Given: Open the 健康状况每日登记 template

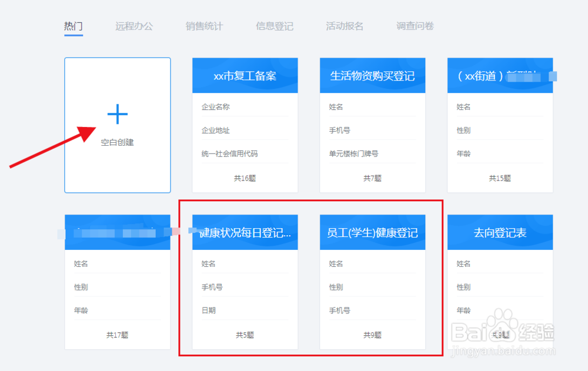Looking at the screenshot, I should point(245,232).
